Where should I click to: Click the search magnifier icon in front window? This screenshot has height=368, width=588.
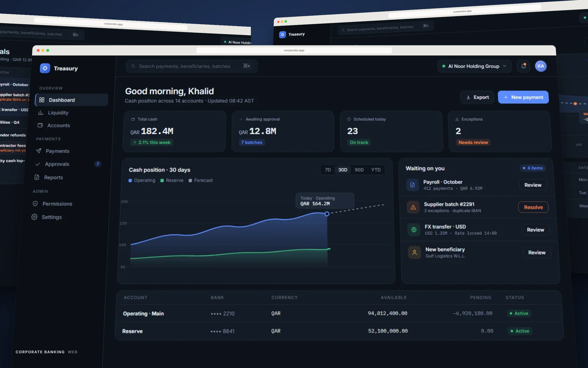click(x=133, y=66)
